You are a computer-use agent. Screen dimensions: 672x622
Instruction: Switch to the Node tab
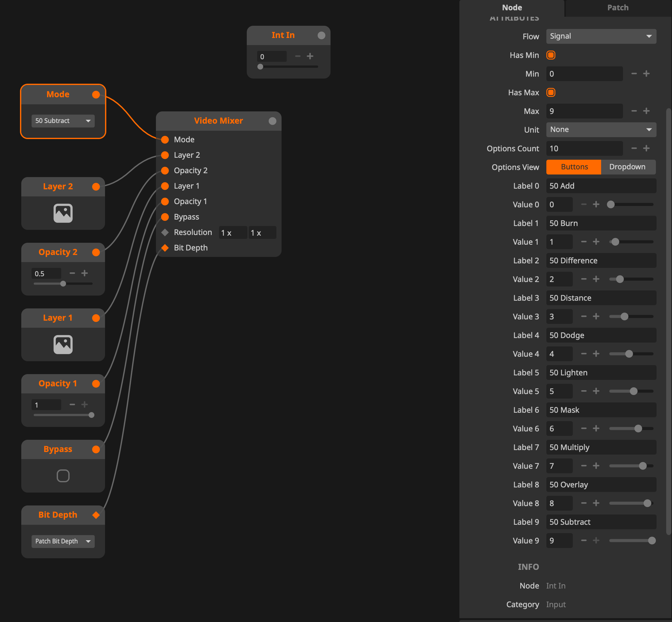[x=512, y=8]
